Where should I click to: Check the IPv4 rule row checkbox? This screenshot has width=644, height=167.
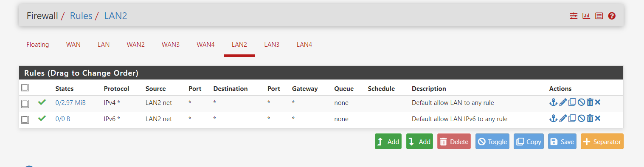[x=25, y=104]
